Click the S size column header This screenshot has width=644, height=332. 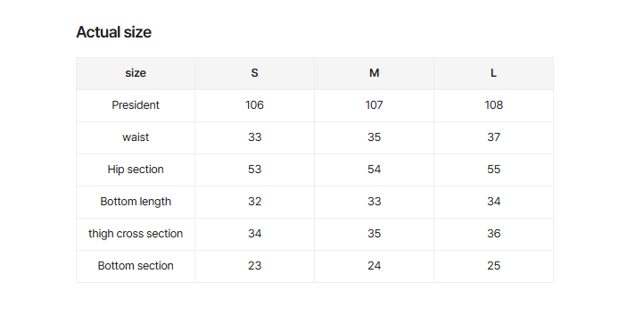tap(254, 73)
